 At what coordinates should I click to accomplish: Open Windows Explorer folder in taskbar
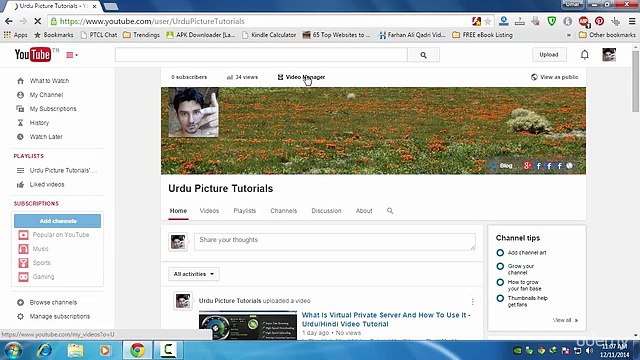[x=76, y=350]
